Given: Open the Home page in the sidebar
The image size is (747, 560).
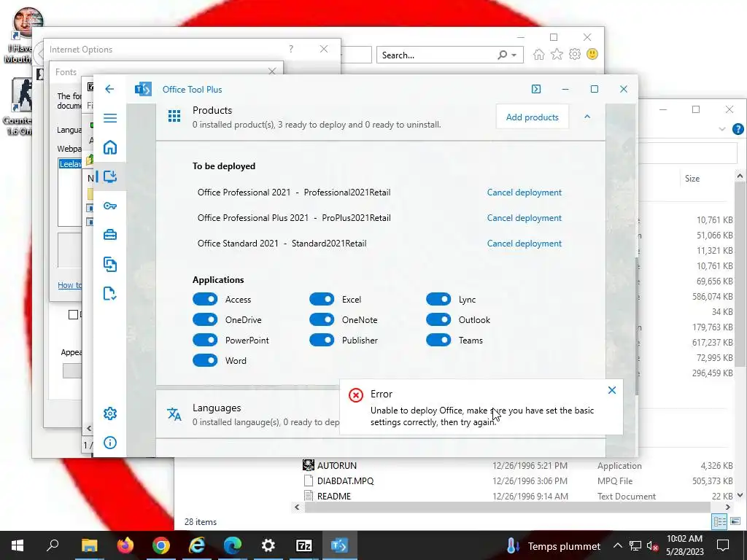Looking at the screenshot, I should click(110, 147).
